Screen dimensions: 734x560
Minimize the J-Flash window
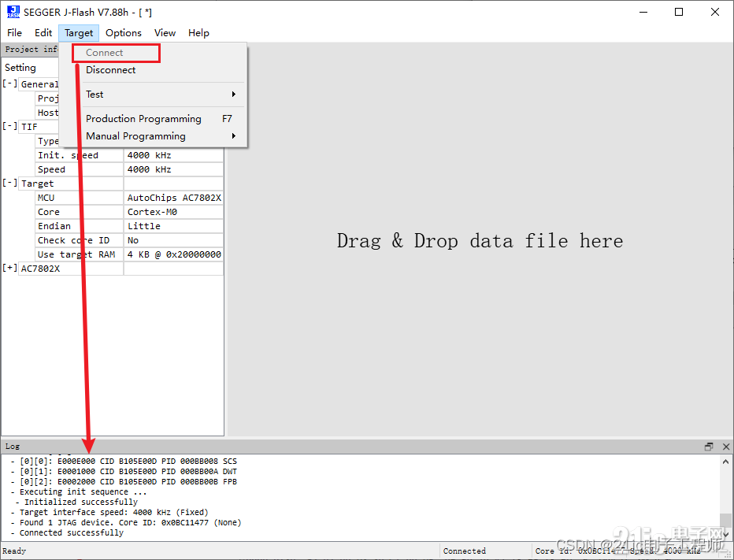[x=643, y=12]
